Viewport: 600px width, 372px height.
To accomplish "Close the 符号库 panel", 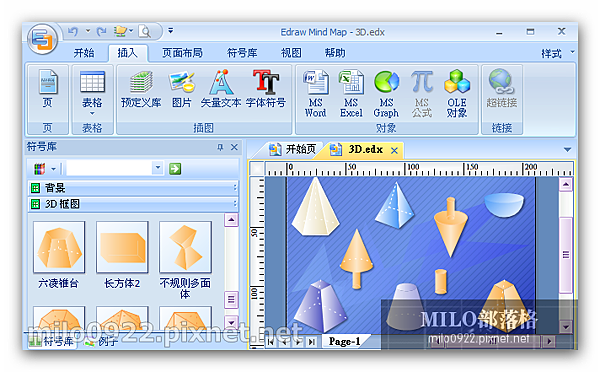I will point(234,147).
